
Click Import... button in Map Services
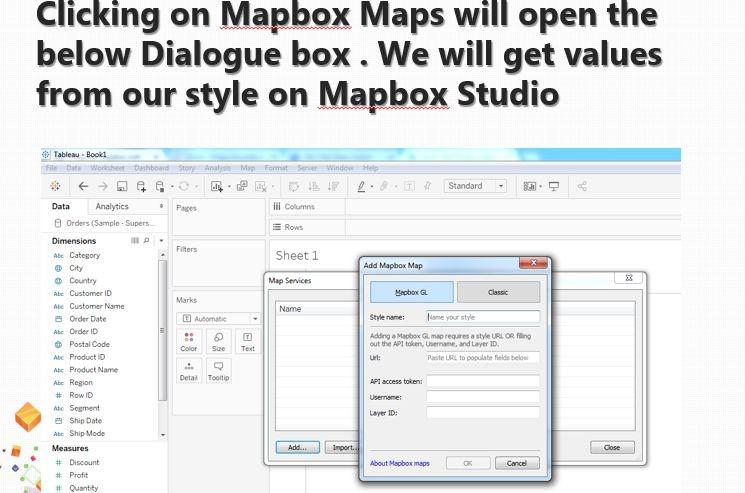tap(342, 447)
